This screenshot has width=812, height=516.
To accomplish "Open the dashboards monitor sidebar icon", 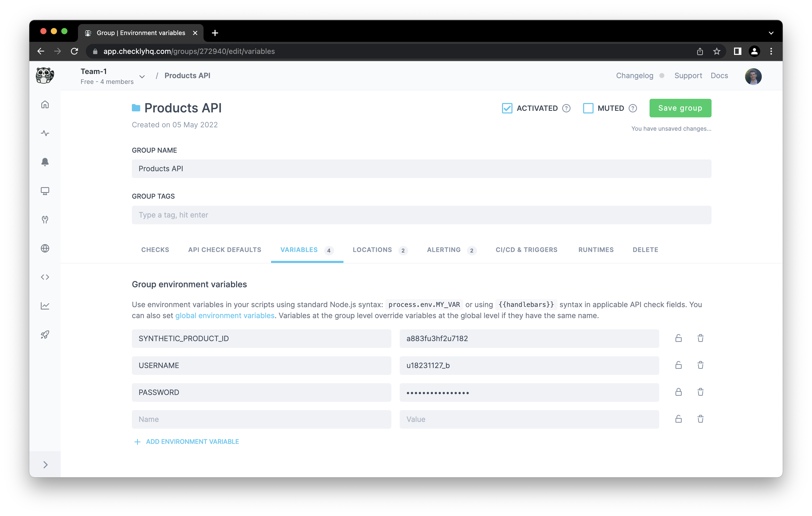I will [45, 191].
